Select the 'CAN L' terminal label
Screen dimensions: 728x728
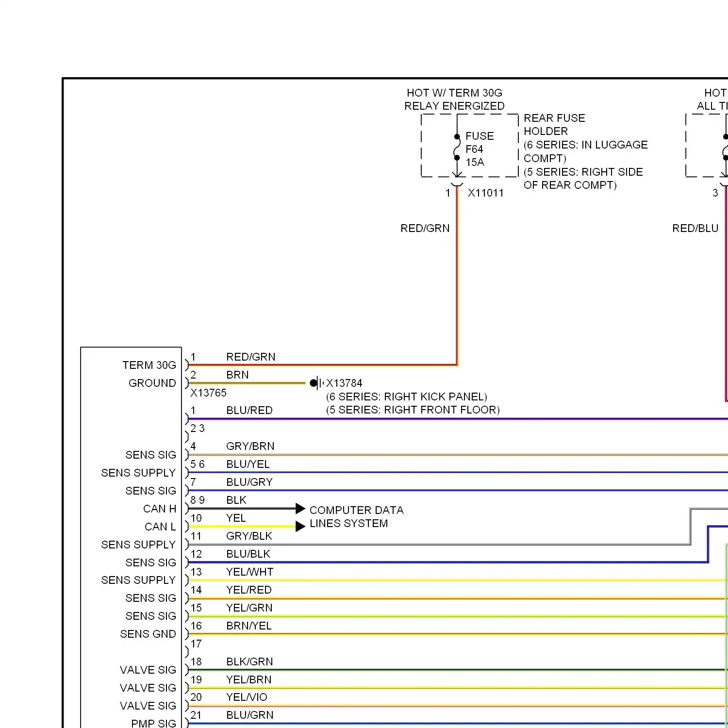tap(160, 527)
